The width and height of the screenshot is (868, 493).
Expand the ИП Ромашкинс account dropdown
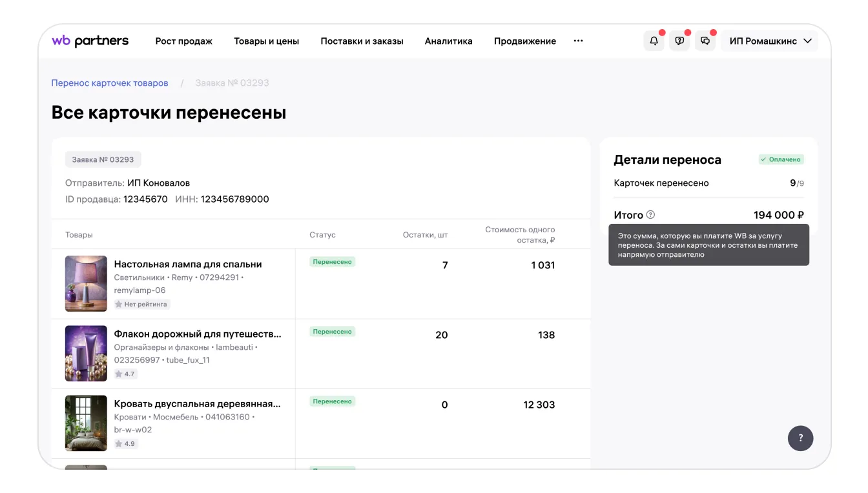click(x=770, y=41)
